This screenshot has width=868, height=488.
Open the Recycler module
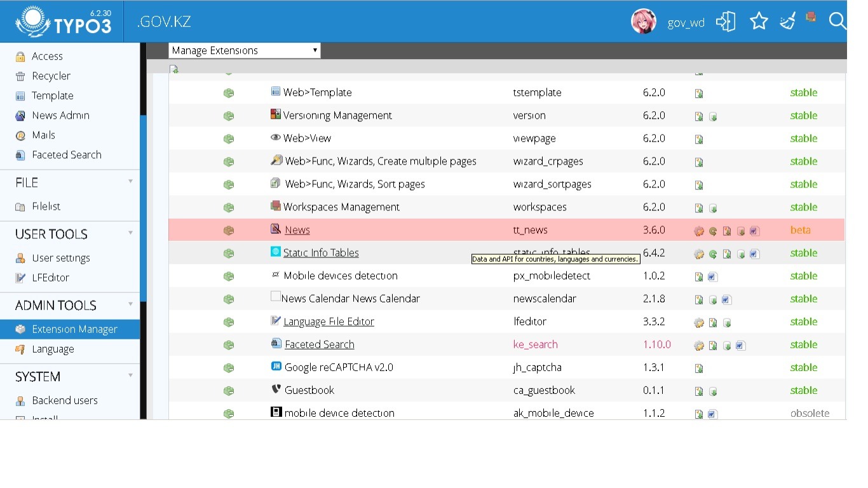click(70, 76)
